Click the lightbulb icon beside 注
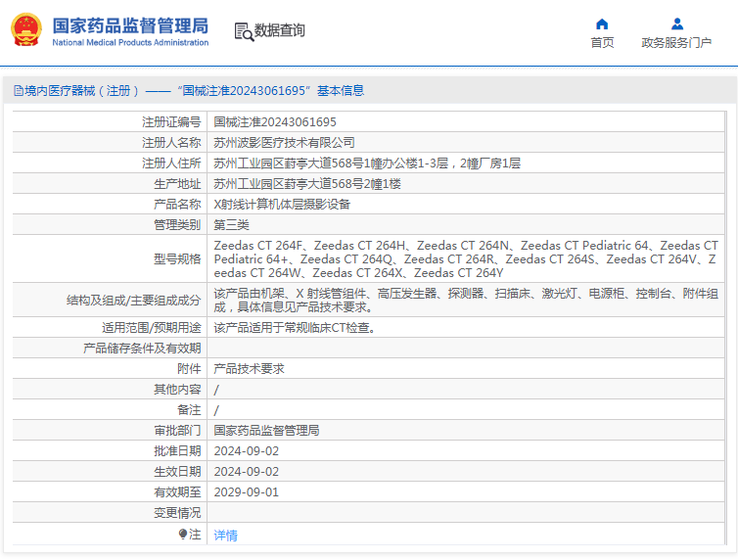The image size is (738, 560). (x=183, y=534)
